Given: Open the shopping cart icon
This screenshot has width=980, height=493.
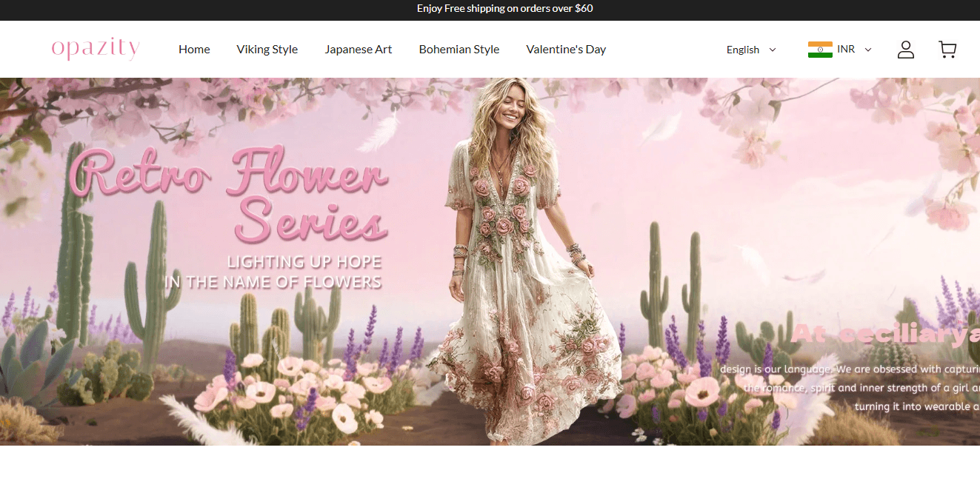Looking at the screenshot, I should [x=947, y=50].
